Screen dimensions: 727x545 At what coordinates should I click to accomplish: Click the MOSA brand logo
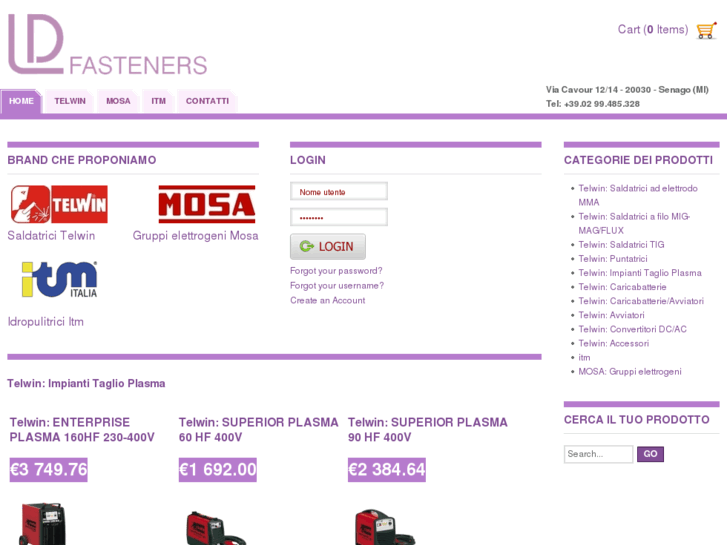[x=207, y=204]
